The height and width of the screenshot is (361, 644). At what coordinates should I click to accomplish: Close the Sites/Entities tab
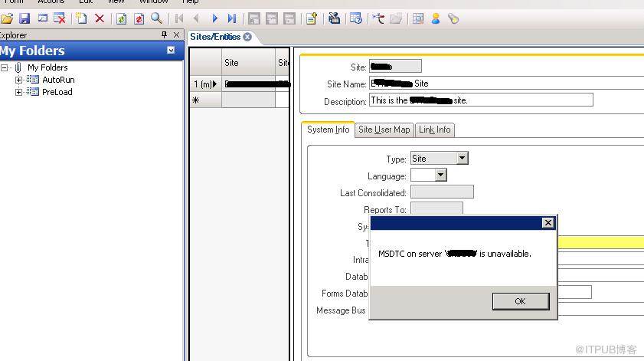(x=247, y=37)
